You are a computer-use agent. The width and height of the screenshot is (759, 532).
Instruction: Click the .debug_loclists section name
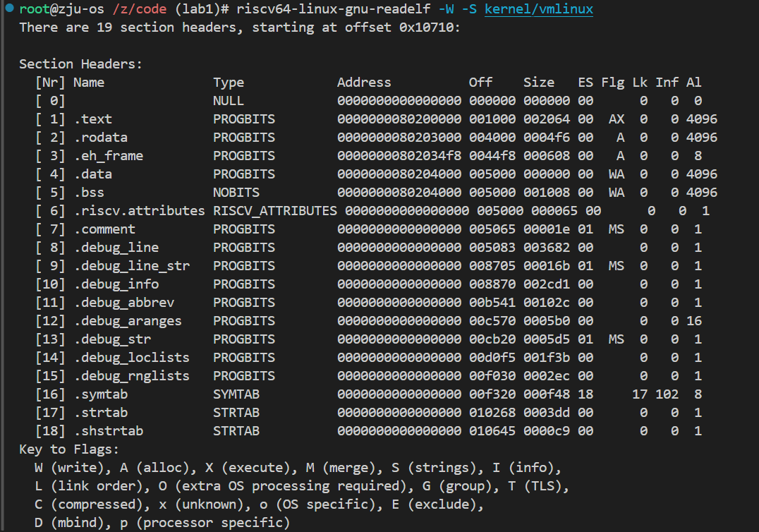click(x=132, y=358)
